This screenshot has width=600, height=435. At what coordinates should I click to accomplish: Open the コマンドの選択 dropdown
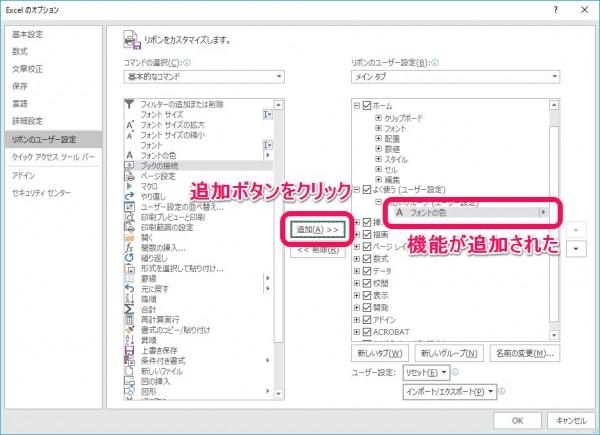[204, 77]
